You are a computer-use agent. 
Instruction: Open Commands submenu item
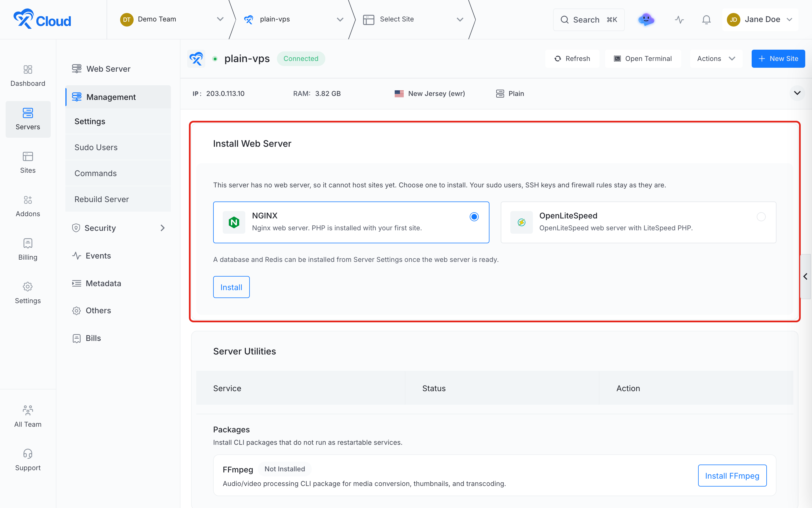pyautogui.click(x=118, y=173)
